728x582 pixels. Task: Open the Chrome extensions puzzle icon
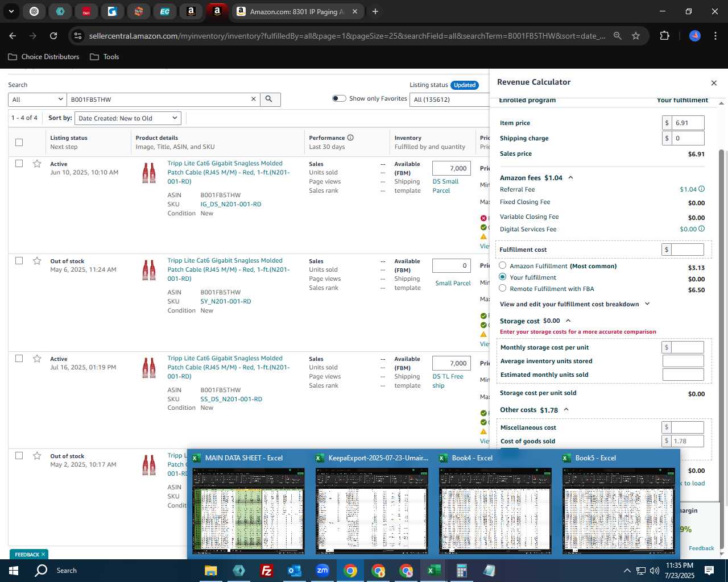[664, 36]
